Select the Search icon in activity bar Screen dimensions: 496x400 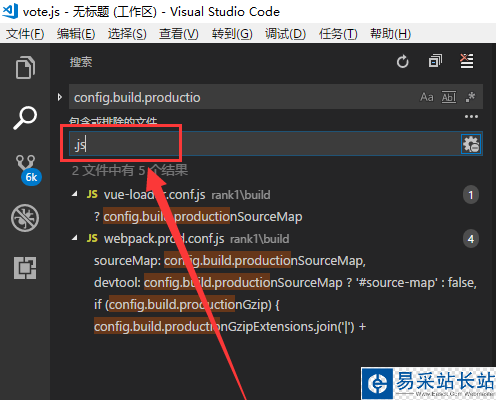tap(25, 118)
